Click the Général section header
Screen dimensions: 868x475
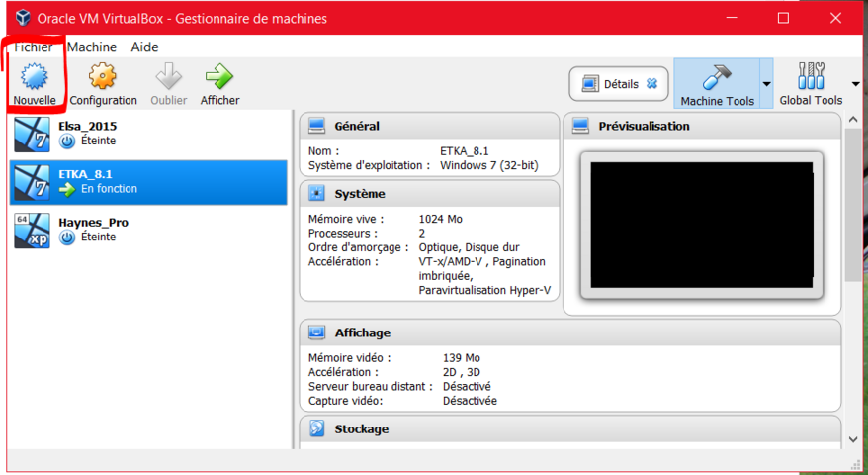(x=430, y=126)
